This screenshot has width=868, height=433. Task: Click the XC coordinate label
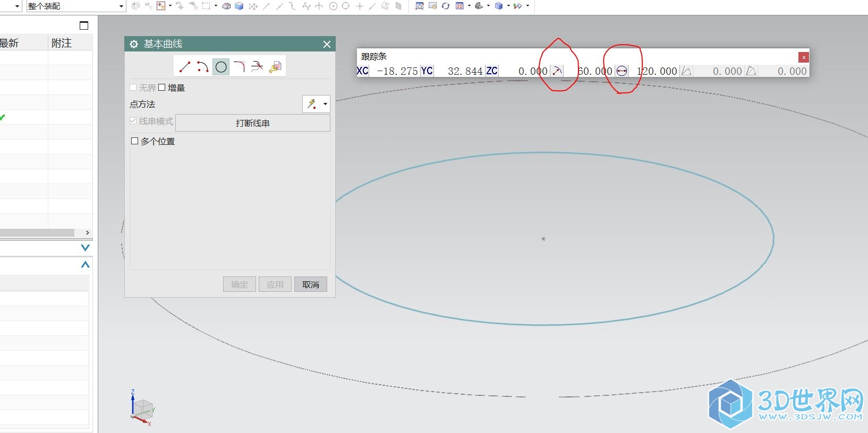[x=362, y=71]
